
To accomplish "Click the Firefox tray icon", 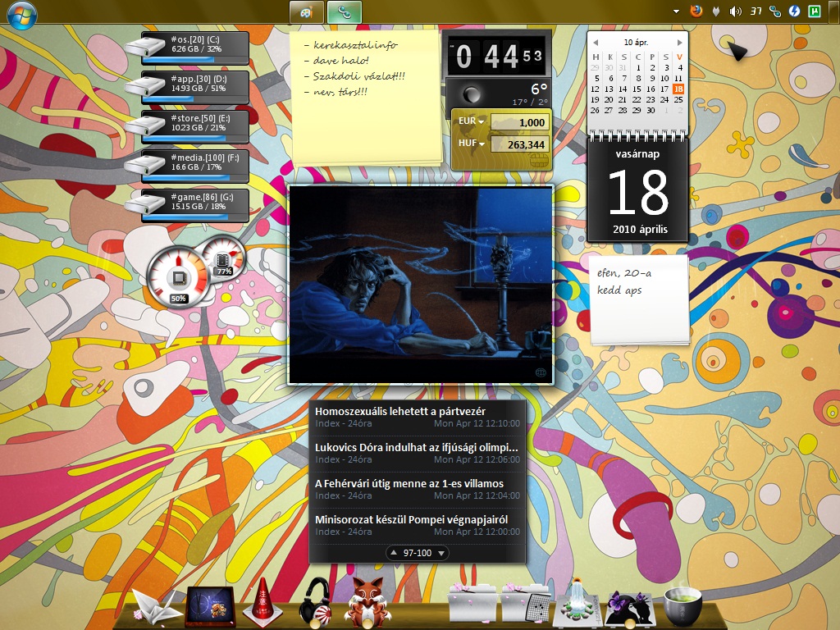I will pos(696,11).
